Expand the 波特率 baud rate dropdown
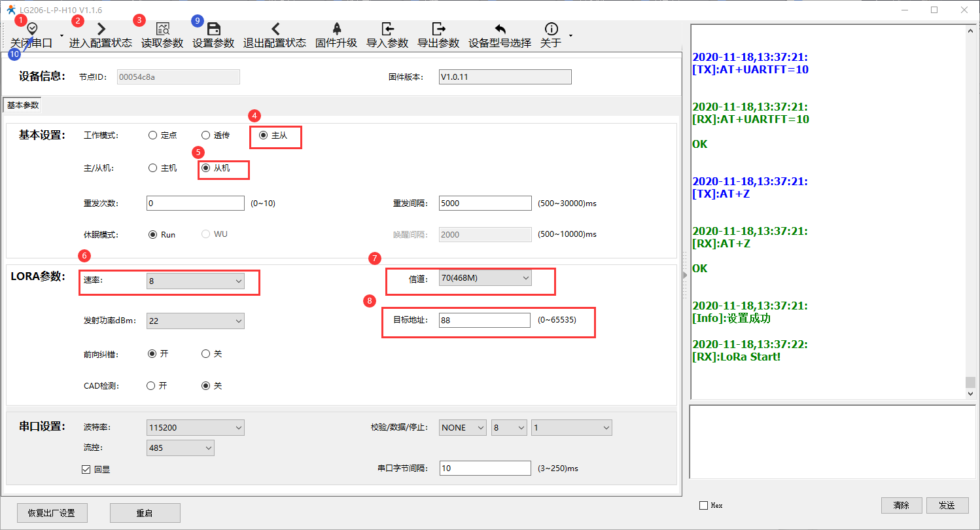The height and width of the screenshot is (530, 980). coord(195,428)
